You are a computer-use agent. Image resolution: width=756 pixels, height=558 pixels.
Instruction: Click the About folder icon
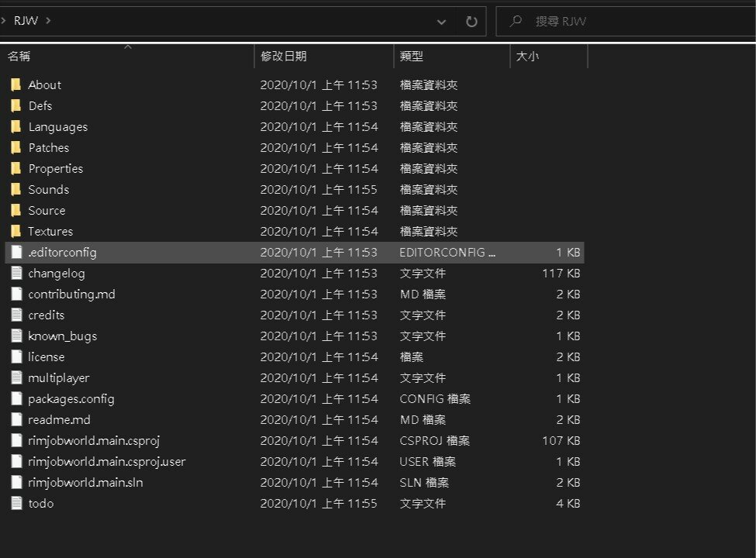[x=16, y=84]
